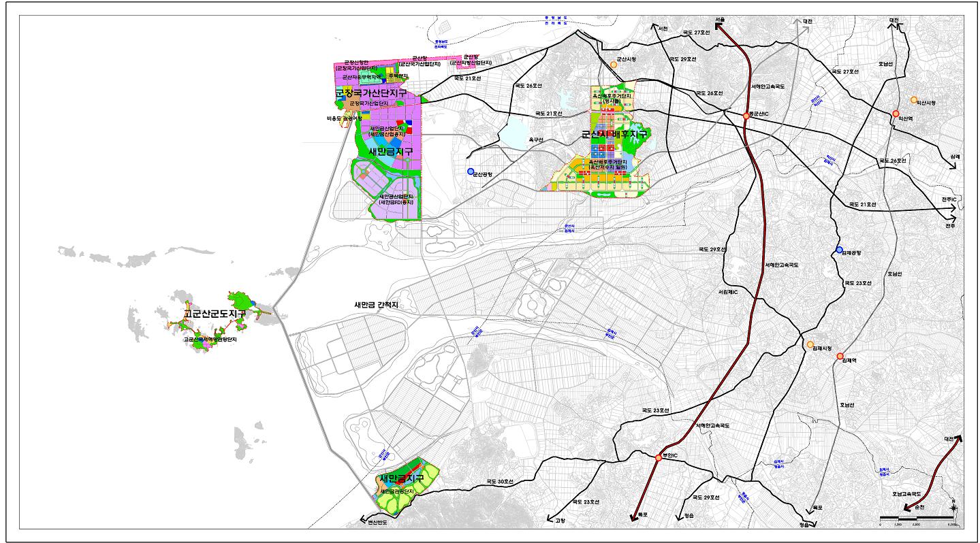This screenshot has height=543, width=980.
Task: Select the red 동군산IC interchange marker
Action: [x=746, y=116]
